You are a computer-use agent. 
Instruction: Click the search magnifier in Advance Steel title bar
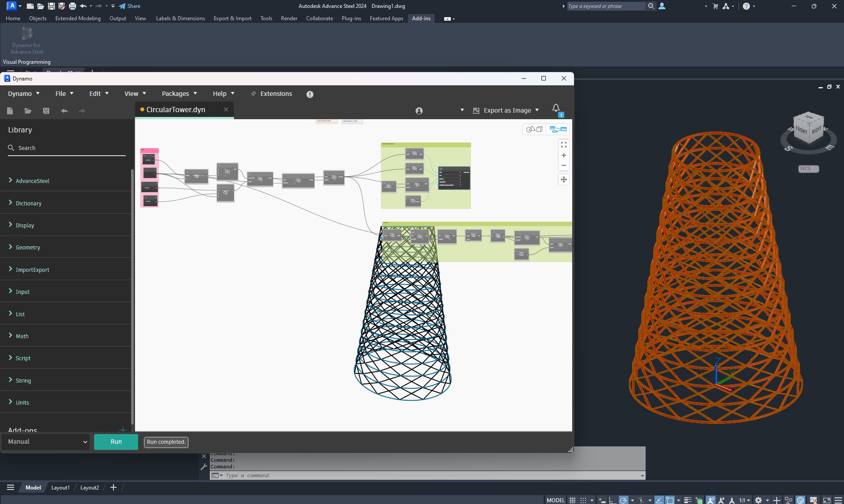point(651,6)
